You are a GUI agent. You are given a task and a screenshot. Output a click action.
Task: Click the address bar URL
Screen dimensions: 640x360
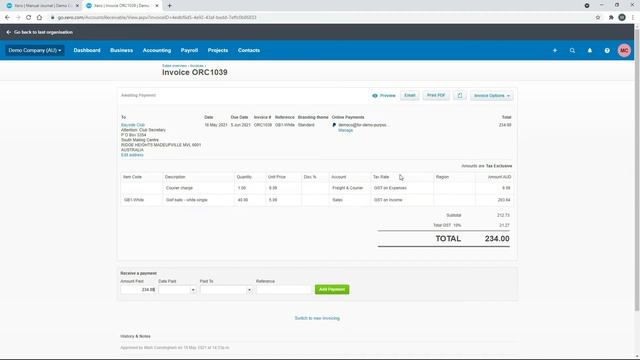point(157,18)
